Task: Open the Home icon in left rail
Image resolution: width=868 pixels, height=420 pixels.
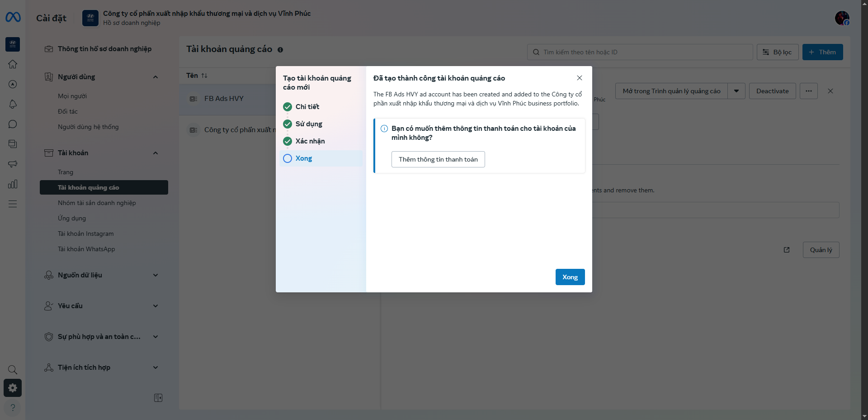Action: (13, 64)
